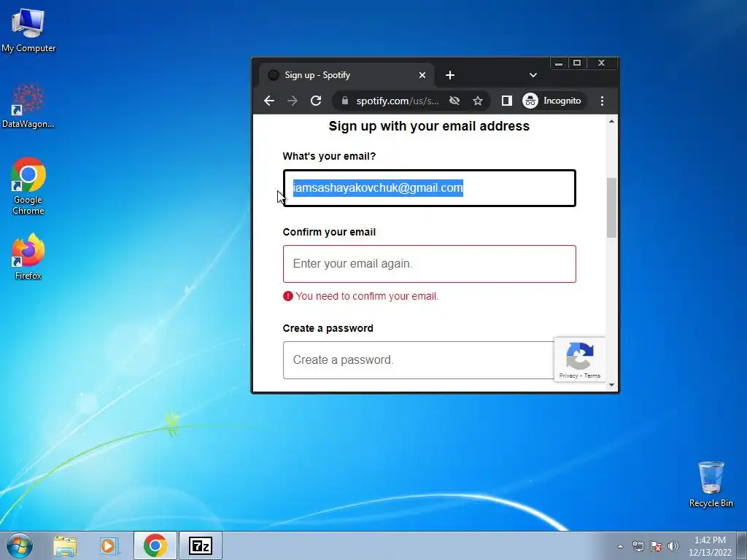The image size is (747, 560).
Task: Click the What's your email field
Action: [429, 188]
